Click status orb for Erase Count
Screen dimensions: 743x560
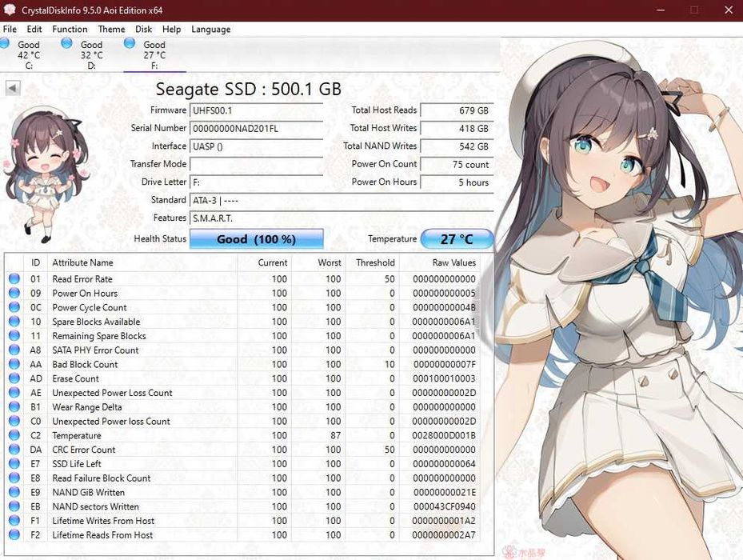14,378
